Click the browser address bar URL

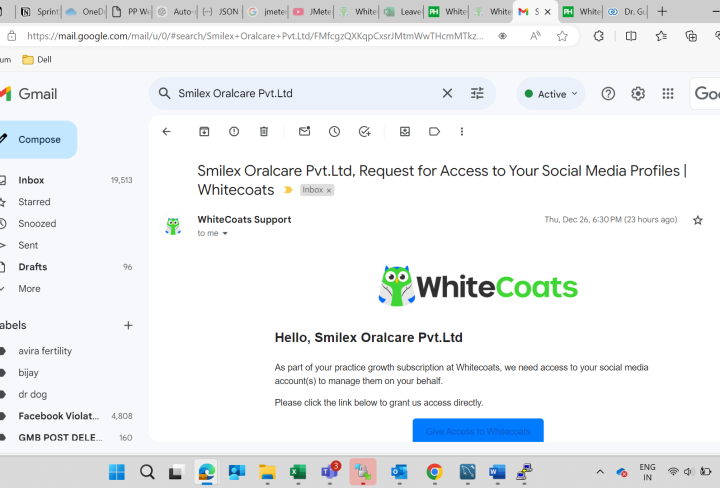(x=255, y=36)
